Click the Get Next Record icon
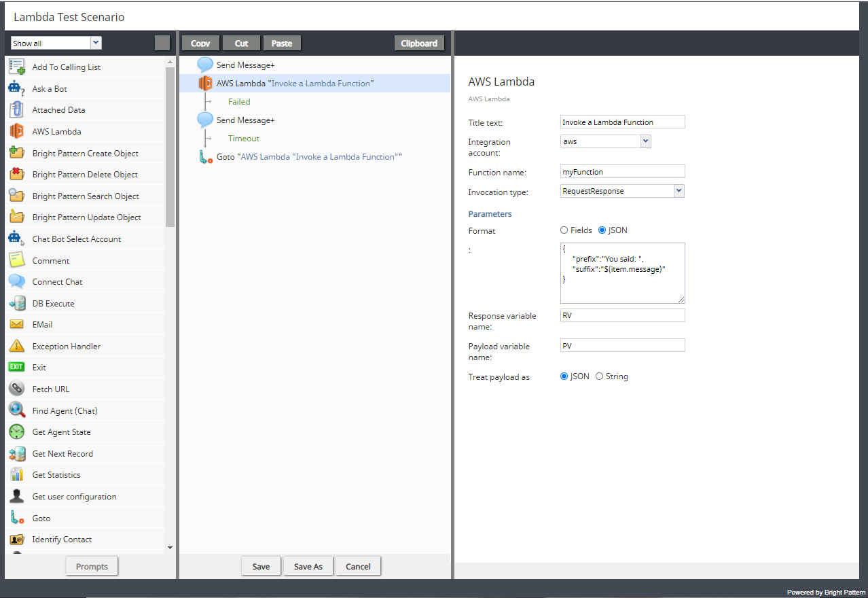The height and width of the screenshot is (598, 868). [17, 453]
